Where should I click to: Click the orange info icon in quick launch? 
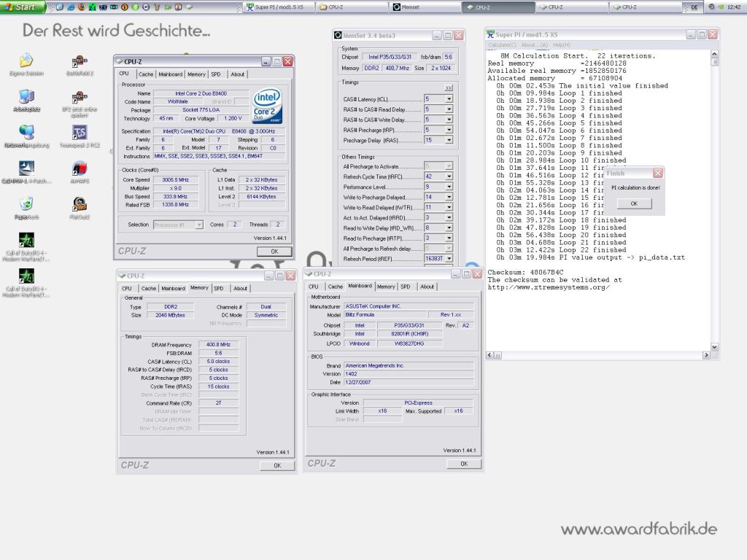point(124,7)
